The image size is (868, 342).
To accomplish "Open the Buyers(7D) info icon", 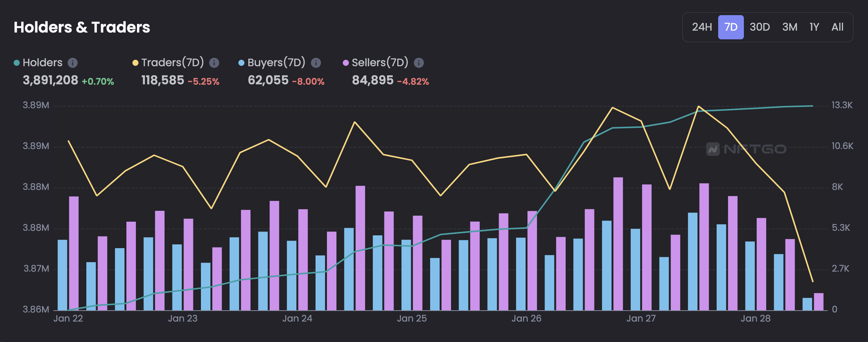I will (x=316, y=63).
